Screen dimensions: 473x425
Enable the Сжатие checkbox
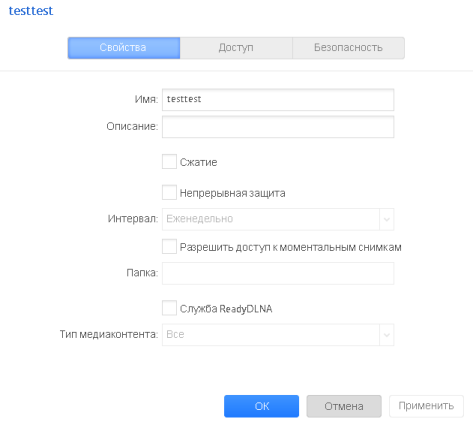coord(169,161)
